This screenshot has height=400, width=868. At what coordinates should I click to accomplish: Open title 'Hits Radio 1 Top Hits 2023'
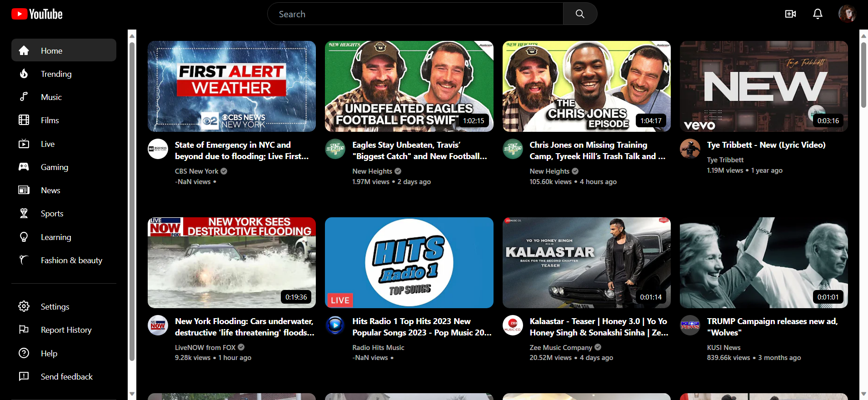click(422, 327)
